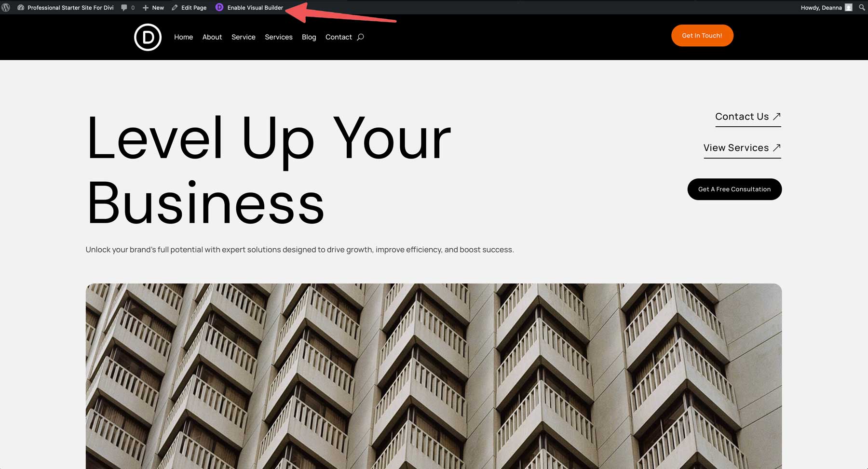The image size is (868, 469).
Task: Click Get A Free Consultation
Action: click(734, 189)
